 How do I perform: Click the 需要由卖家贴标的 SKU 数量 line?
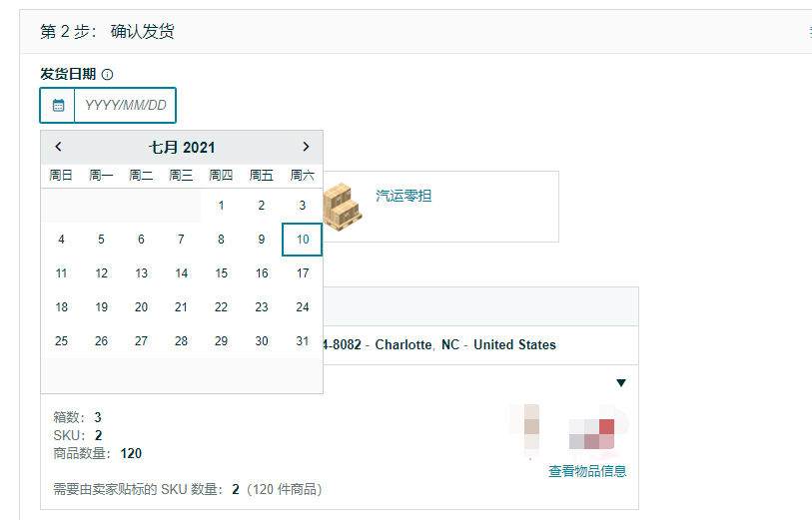tap(188, 489)
